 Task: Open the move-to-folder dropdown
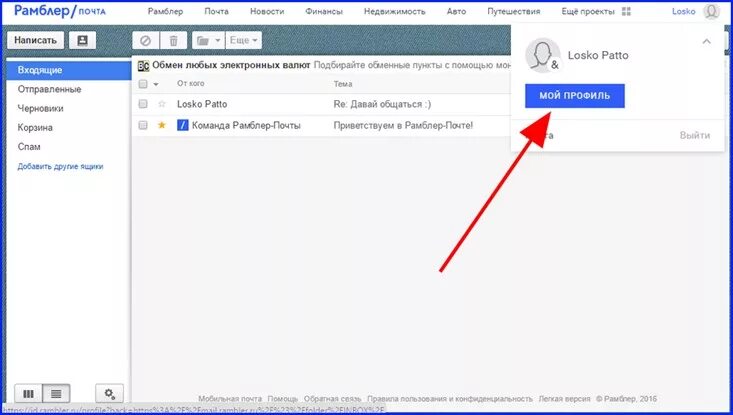tap(208, 41)
